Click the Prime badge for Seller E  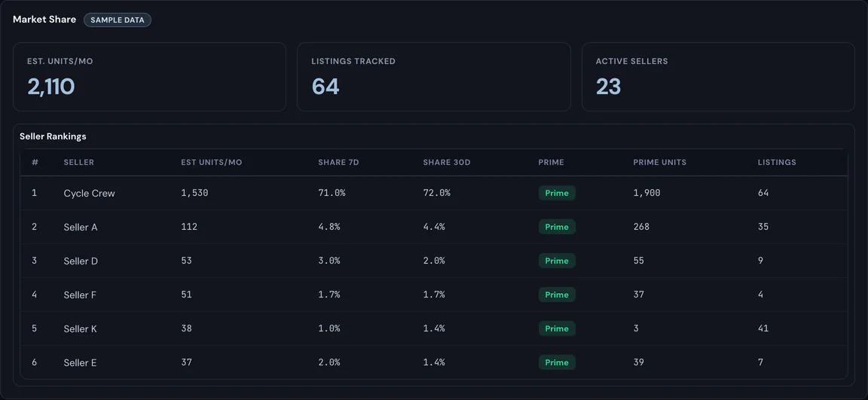coord(557,362)
